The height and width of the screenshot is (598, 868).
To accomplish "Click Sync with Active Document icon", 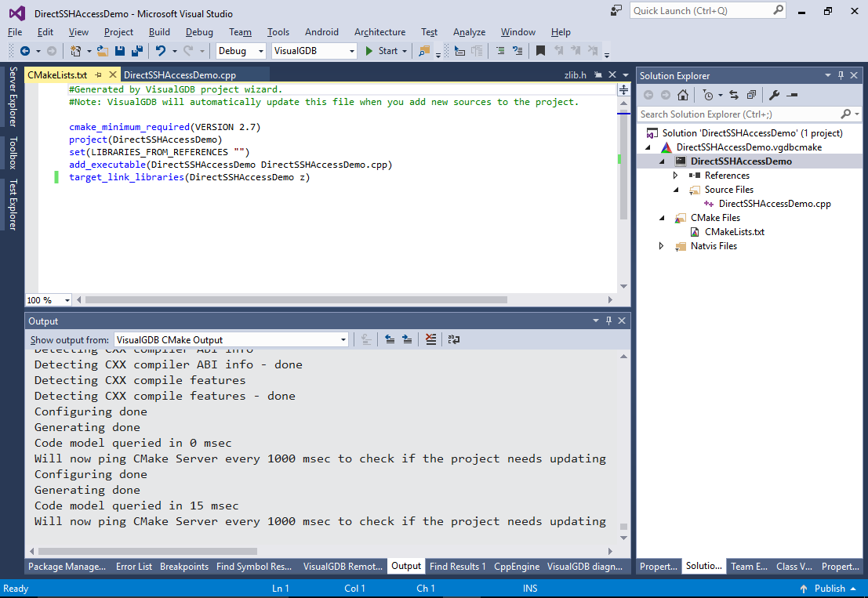I will click(734, 95).
